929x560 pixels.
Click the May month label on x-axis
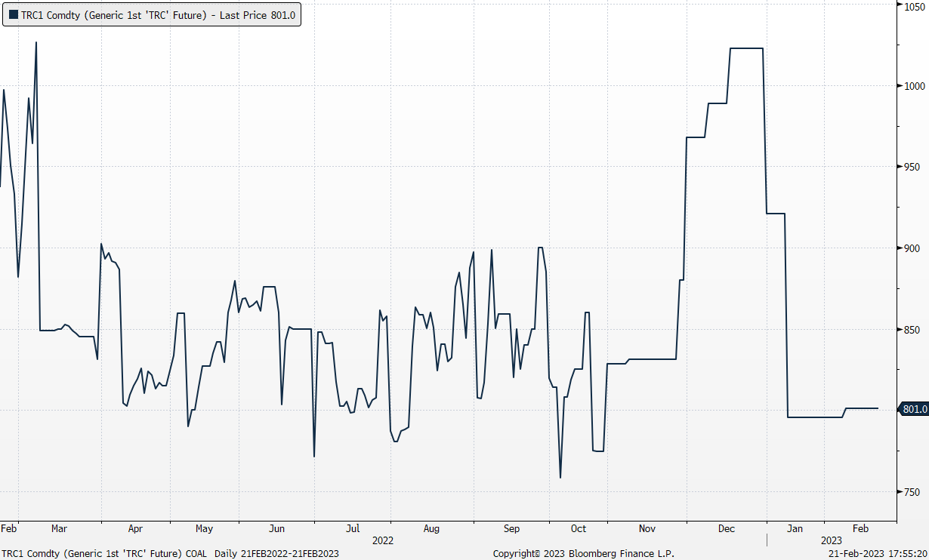(204, 528)
